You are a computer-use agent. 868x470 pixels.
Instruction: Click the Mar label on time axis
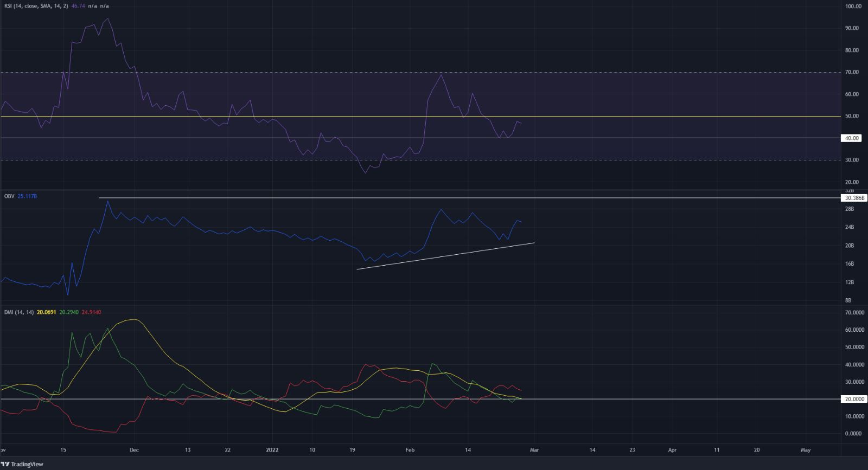click(534, 450)
